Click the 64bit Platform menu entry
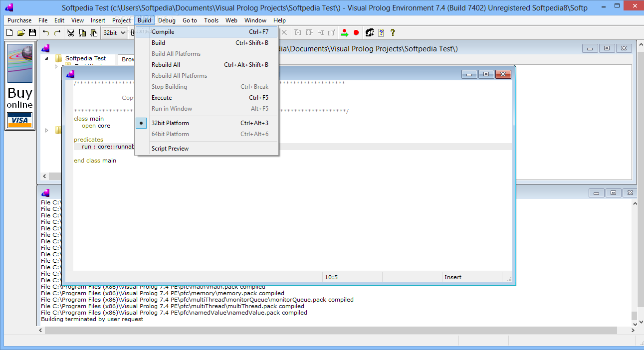 pyautogui.click(x=207, y=134)
